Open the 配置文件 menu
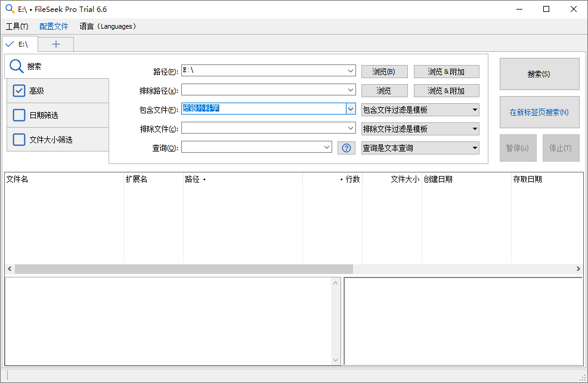Screen dimensions: 588x383 click(x=54, y=26)
